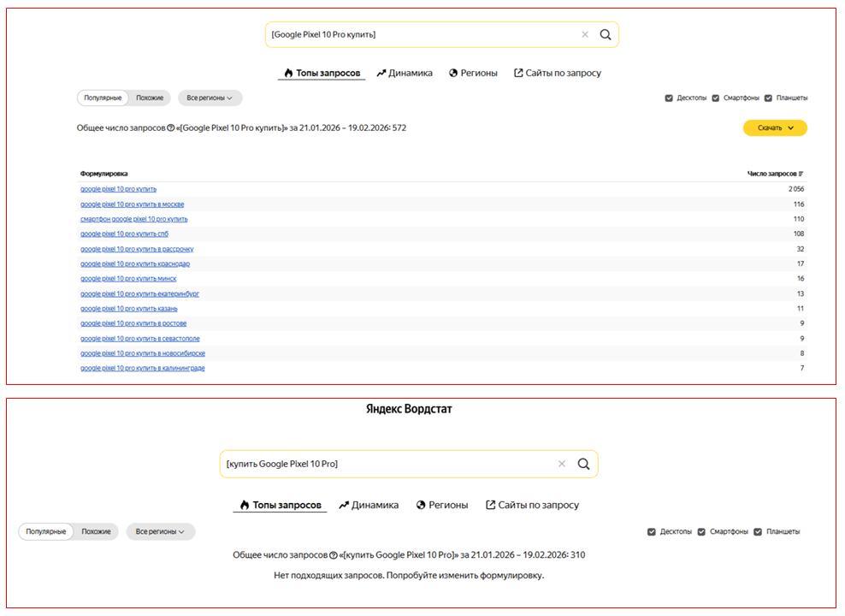This screenshot has height=616, width=845.
Task: Click the search magnifier in the upper search box
Action: click(x=605, y=35)
